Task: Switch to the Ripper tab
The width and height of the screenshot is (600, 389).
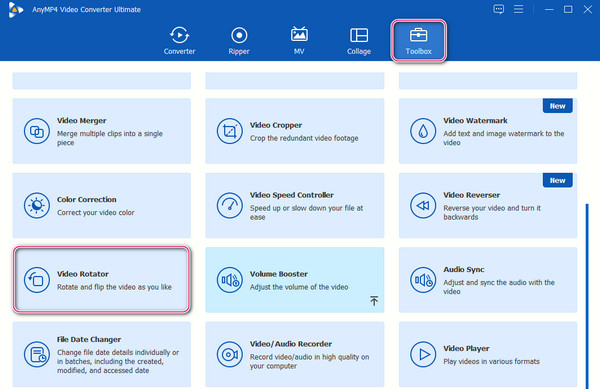Action: [x=239, y=41]
